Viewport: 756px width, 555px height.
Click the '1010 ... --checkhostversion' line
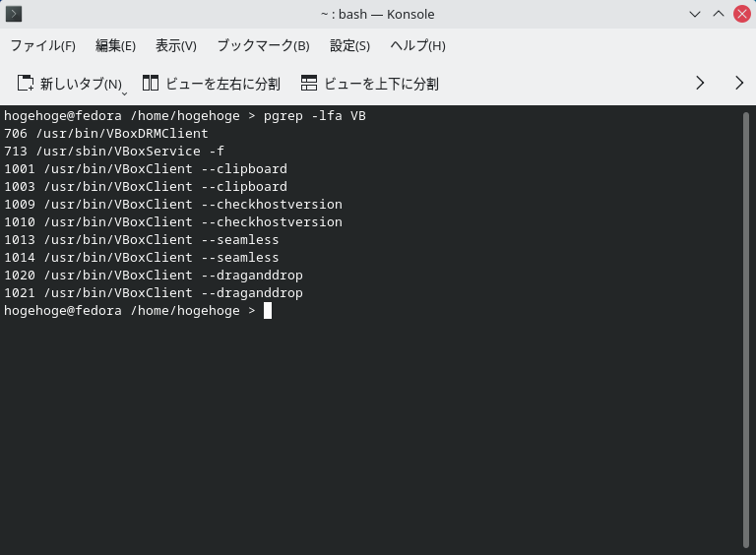[x=173, y=222]
